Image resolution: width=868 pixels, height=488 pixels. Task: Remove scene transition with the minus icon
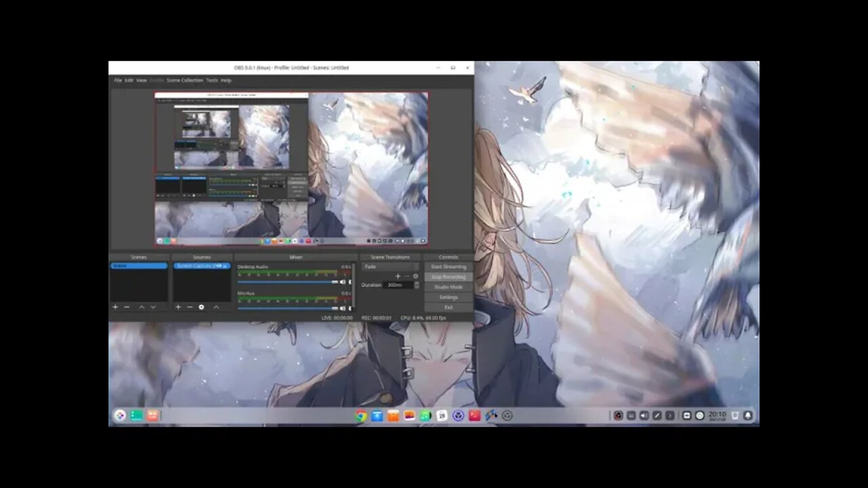coord(407,277)
